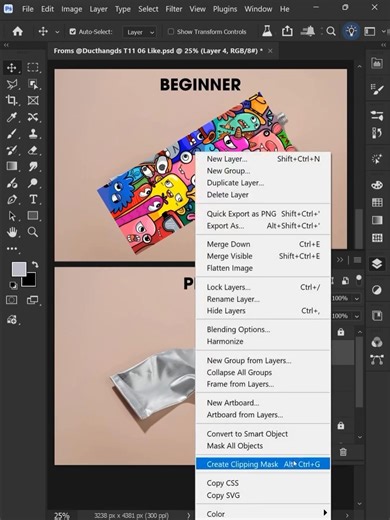Open the Artboard tool add icon
Screen dimensions: 390x520
(12, 320)
